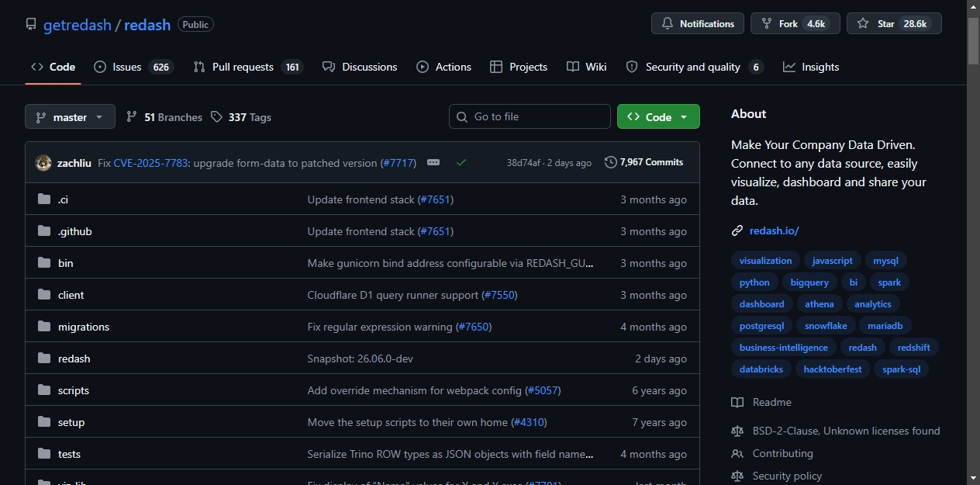The width and height of the screenshot is (980, 485).
Task: Click the repository icon beside getredash
Action: click(x=31, y=24)
